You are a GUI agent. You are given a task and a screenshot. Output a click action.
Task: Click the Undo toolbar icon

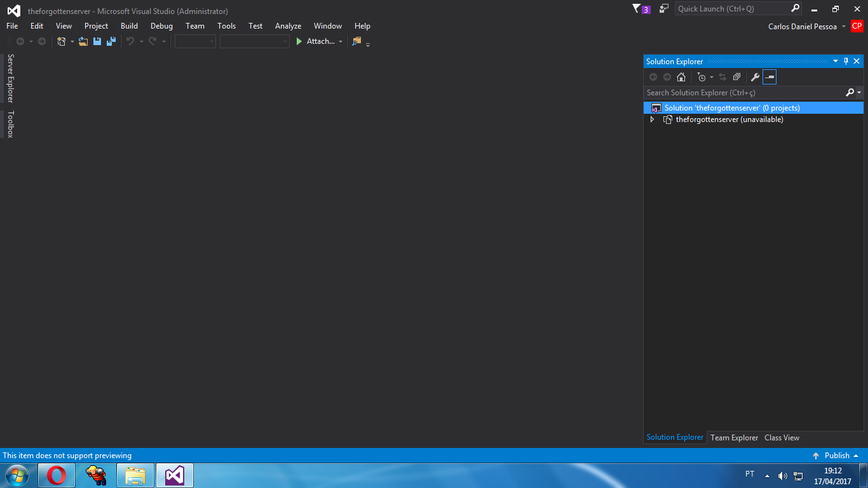[130, 41]
